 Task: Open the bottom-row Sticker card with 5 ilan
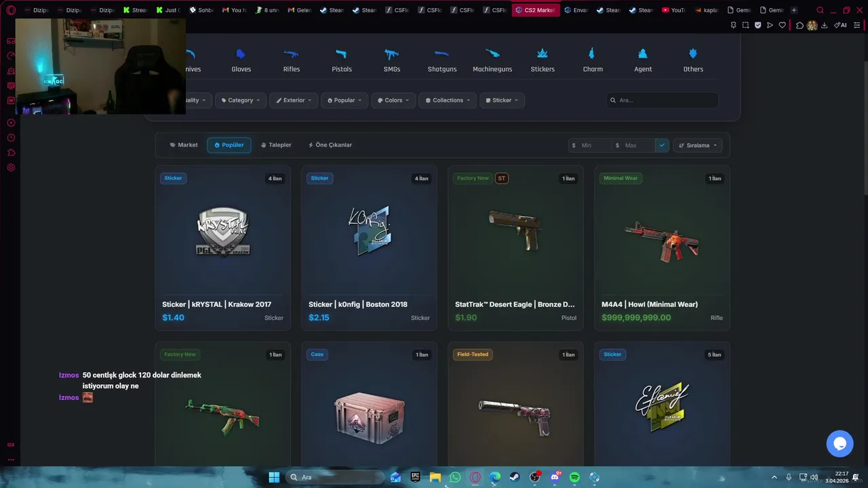coord(663,404)
